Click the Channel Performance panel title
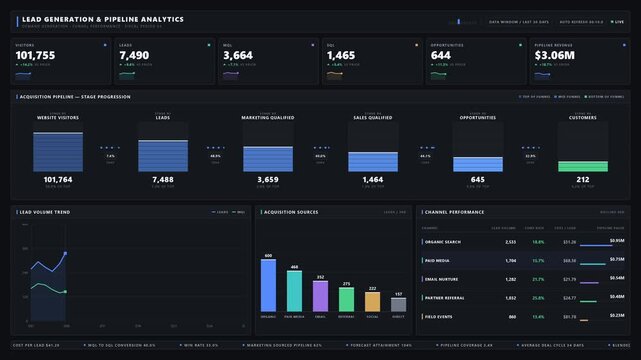The image size is (641, 360). (x=454, y=212)
